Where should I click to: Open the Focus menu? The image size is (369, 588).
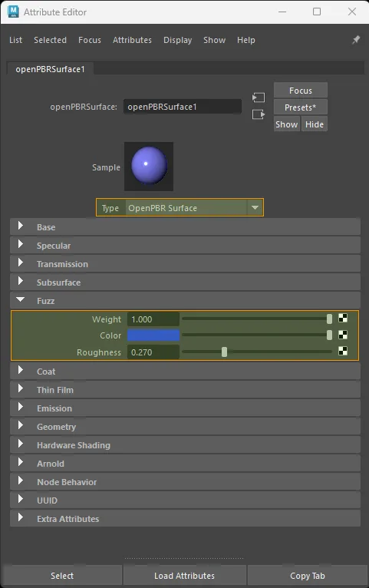pyautogui.click(x=90, y=40)
